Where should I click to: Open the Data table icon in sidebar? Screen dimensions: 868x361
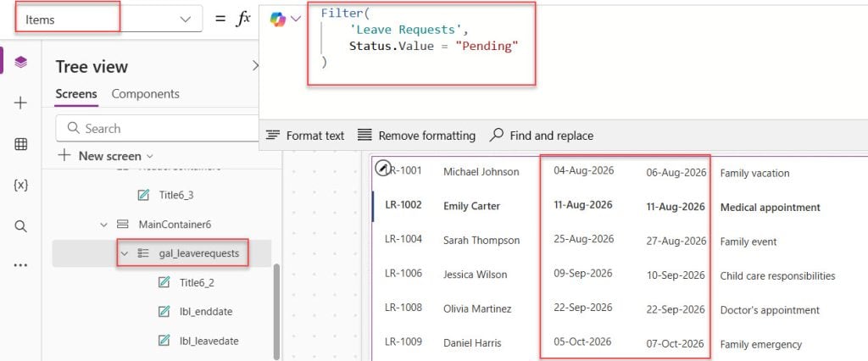(20, 145)
